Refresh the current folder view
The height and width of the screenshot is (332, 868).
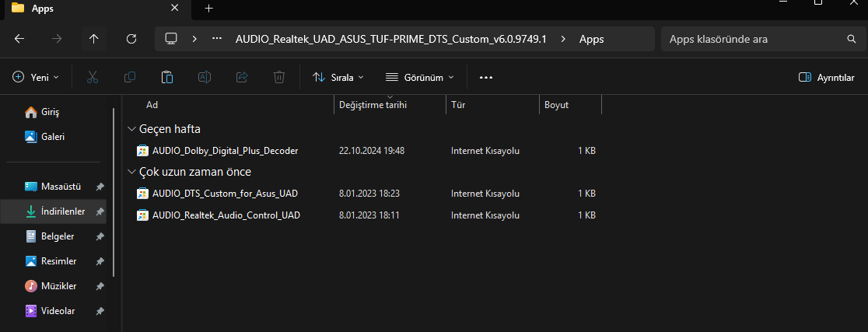pos(131,38)
